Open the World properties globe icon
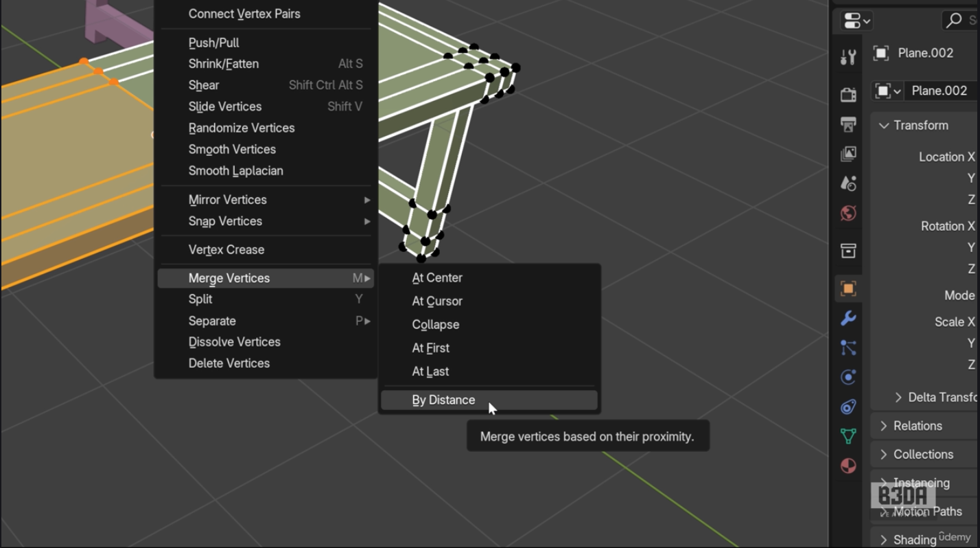 [x=848, y=213]
